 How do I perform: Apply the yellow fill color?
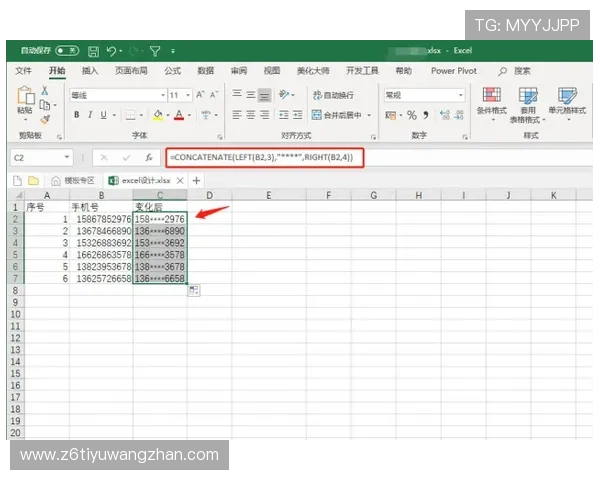tap(158, 115)
